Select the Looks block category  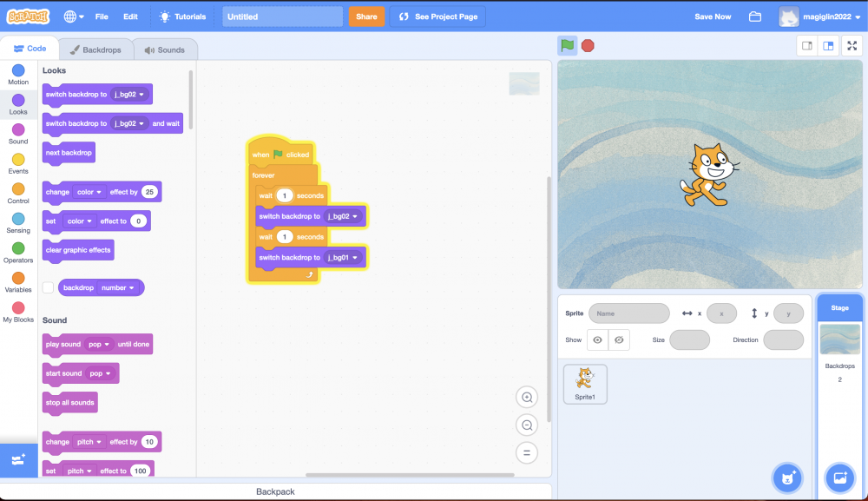(18, 105)
